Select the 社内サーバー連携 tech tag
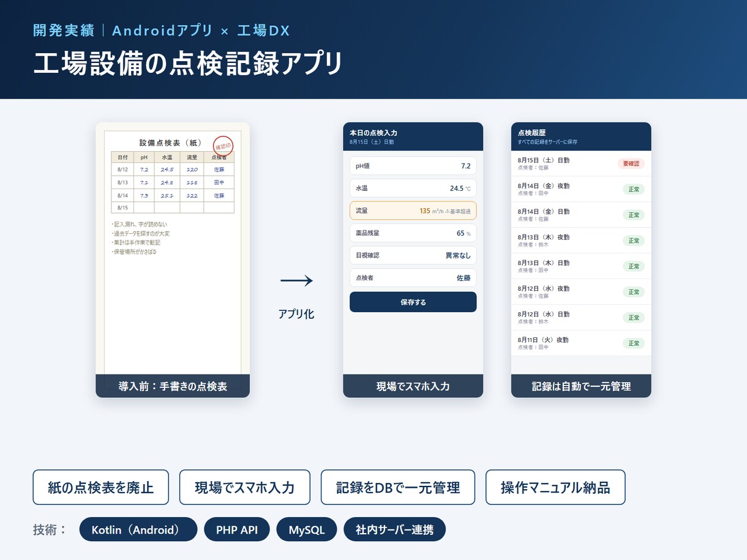 (x=395, y=529)
